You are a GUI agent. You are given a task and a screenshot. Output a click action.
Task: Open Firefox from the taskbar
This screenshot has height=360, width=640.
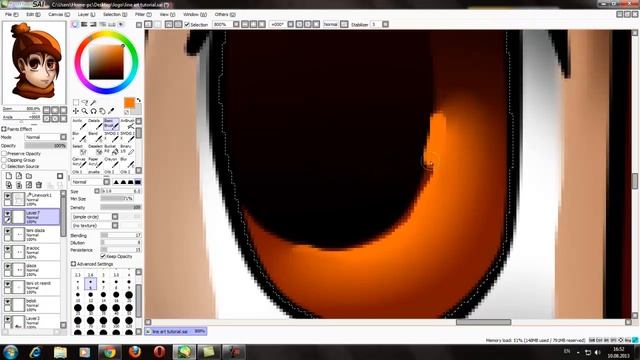point(134,352)
